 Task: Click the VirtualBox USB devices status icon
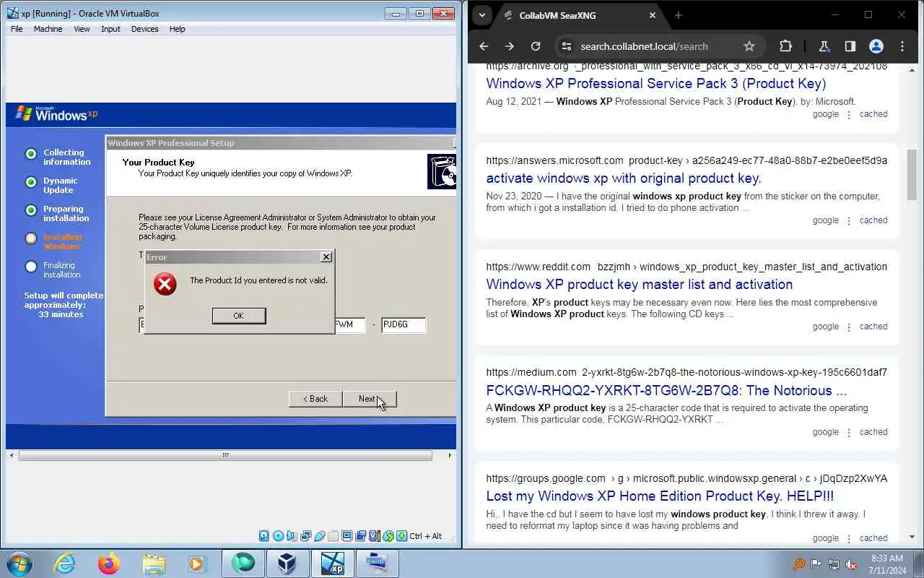(x=319, y=536)
